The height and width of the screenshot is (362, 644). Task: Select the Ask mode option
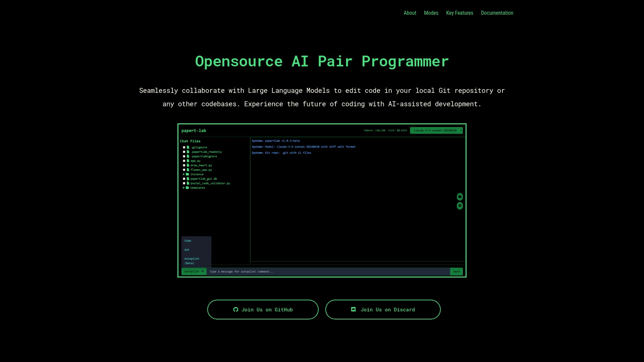[186, 250]
